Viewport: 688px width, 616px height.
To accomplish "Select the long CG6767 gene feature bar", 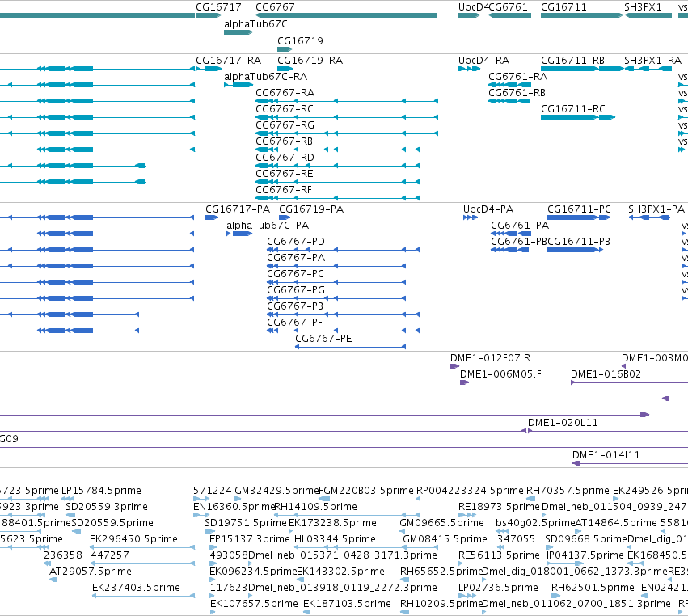I will tap(346, 15).
